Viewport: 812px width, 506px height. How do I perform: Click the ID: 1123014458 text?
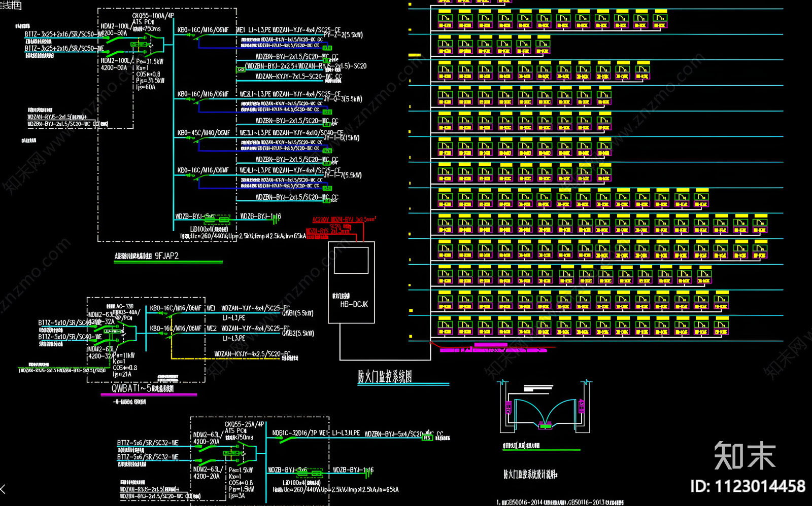(748, 487)
